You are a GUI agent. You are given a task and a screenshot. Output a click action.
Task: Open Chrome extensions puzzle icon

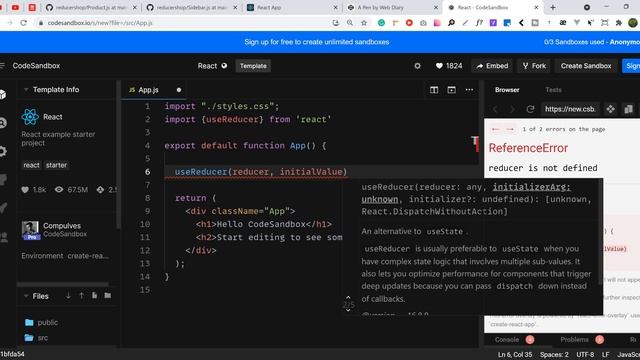(619, 23)
